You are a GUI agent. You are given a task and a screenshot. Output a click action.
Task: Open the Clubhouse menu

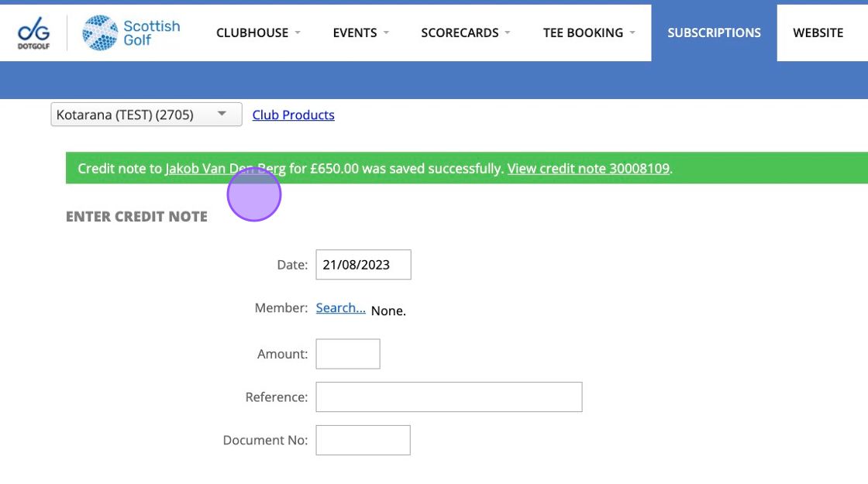(x=252, y=33)
